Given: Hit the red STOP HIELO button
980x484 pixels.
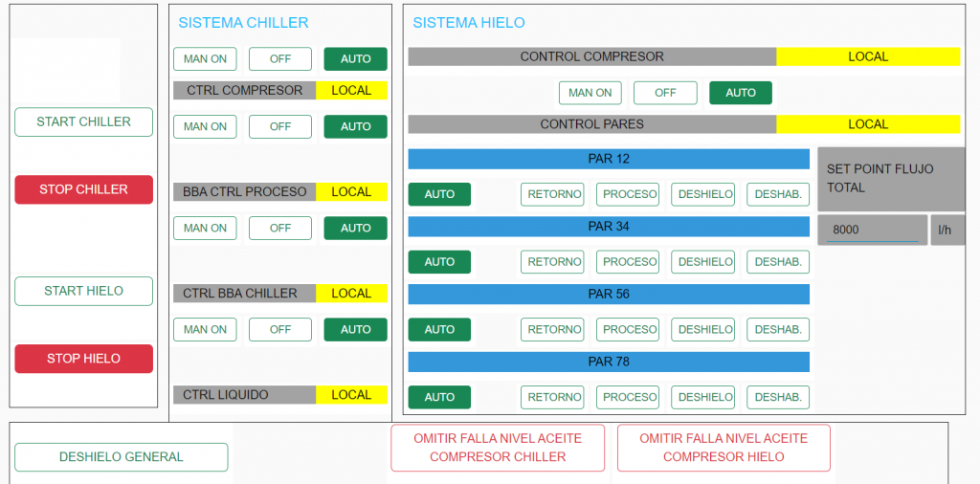Looking at the screenshot, I should (83, 359).
